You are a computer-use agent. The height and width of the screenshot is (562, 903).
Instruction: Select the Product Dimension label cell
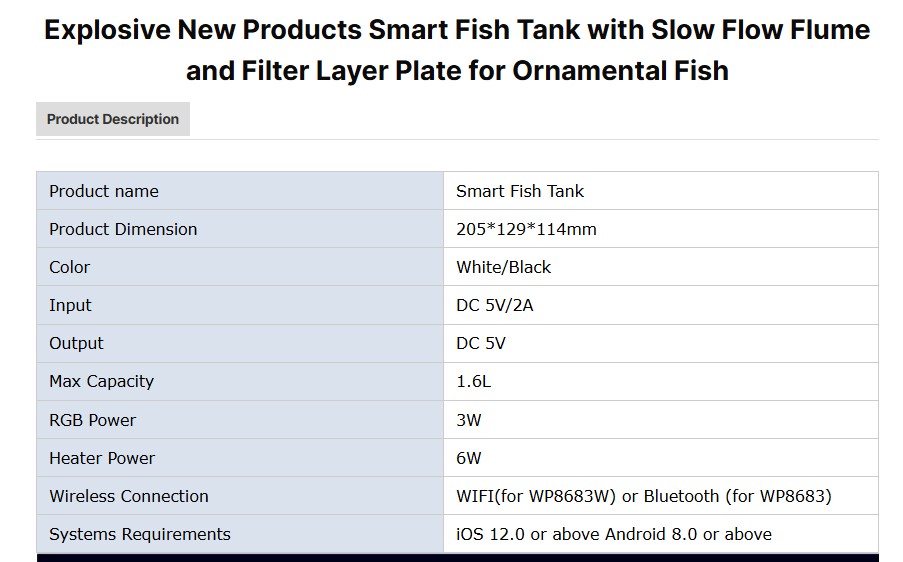coord(123,229)
